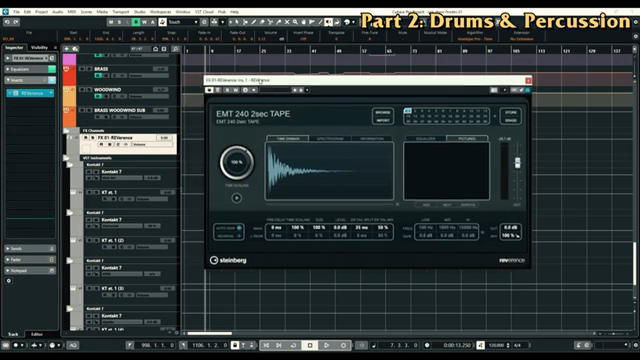The image size is (640, 360).
Task: Collapse the VST Instruments folder
Action: [66, 158]
